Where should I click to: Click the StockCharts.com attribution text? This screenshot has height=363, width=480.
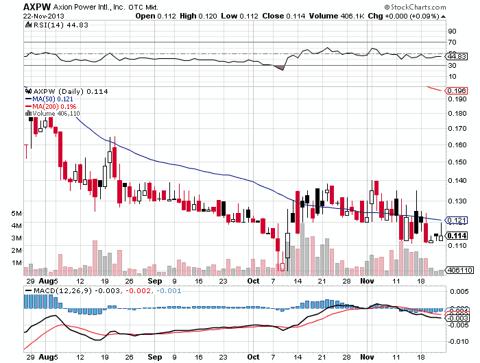[415, 7]
